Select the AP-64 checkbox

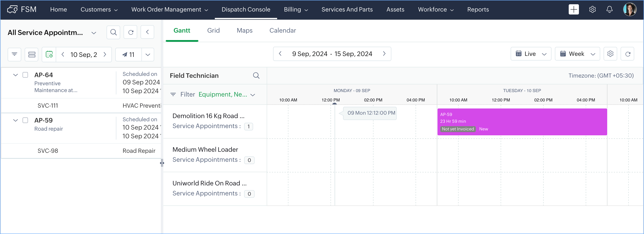[25, 75]
